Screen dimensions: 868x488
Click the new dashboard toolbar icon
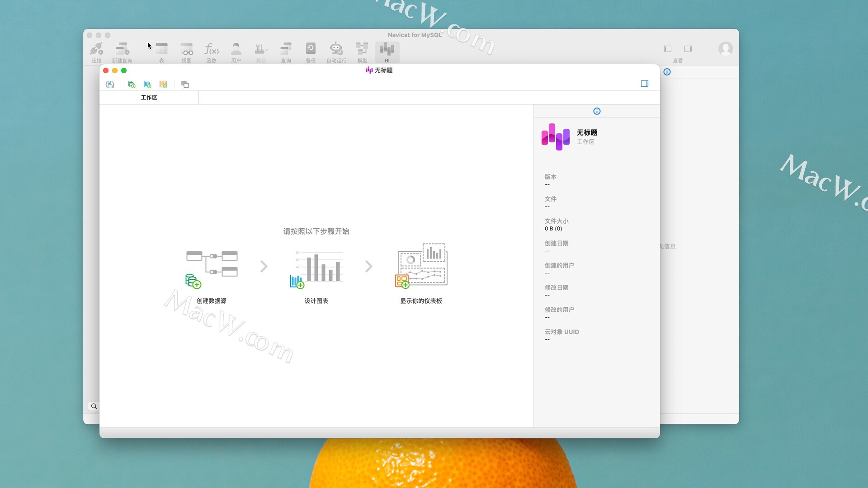coord(163,84)
